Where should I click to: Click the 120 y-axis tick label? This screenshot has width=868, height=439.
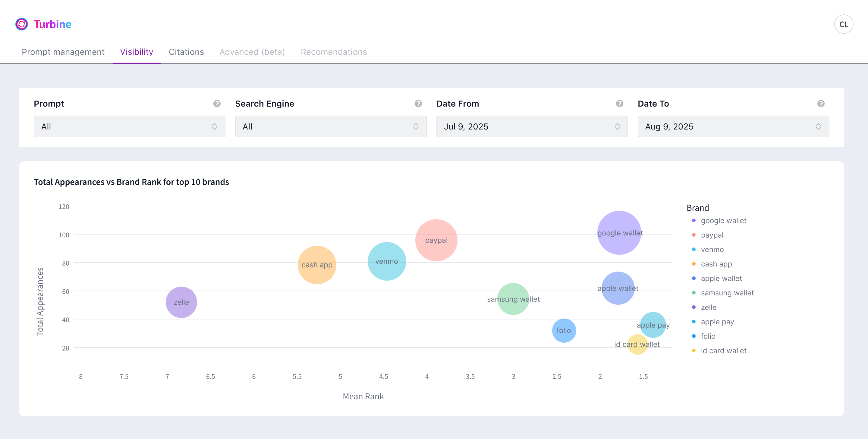tap(64, 207)
